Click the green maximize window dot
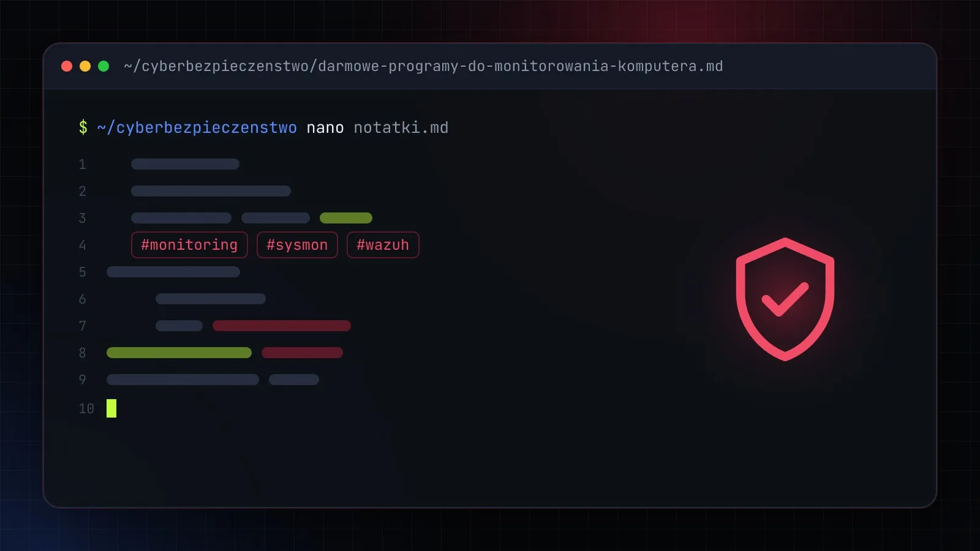This screenshot has width=980, height=551. [104, 66]
